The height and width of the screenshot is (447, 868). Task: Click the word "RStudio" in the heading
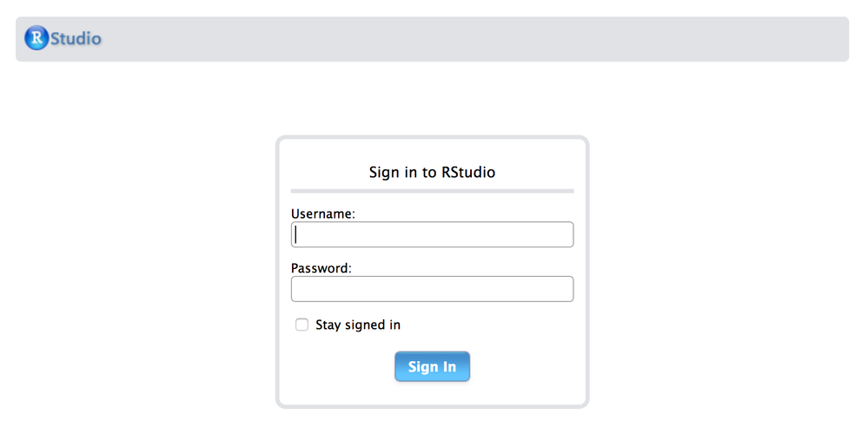pos(468,172)
